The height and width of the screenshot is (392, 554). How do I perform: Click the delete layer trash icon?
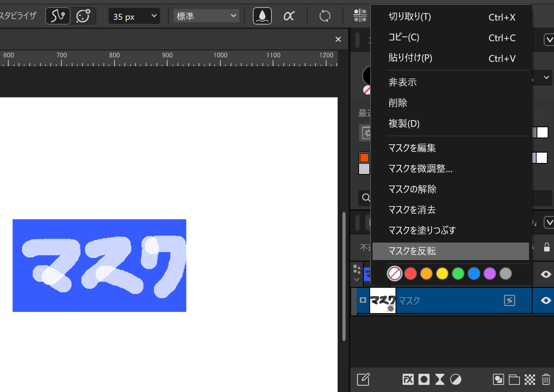click(x=546, y=379)
